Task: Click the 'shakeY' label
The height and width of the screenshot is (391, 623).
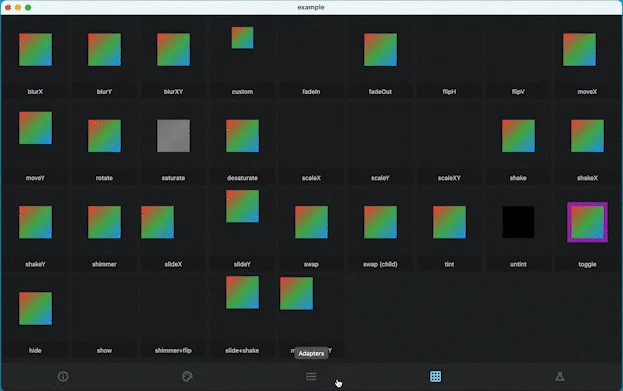Action: point(35,264)
